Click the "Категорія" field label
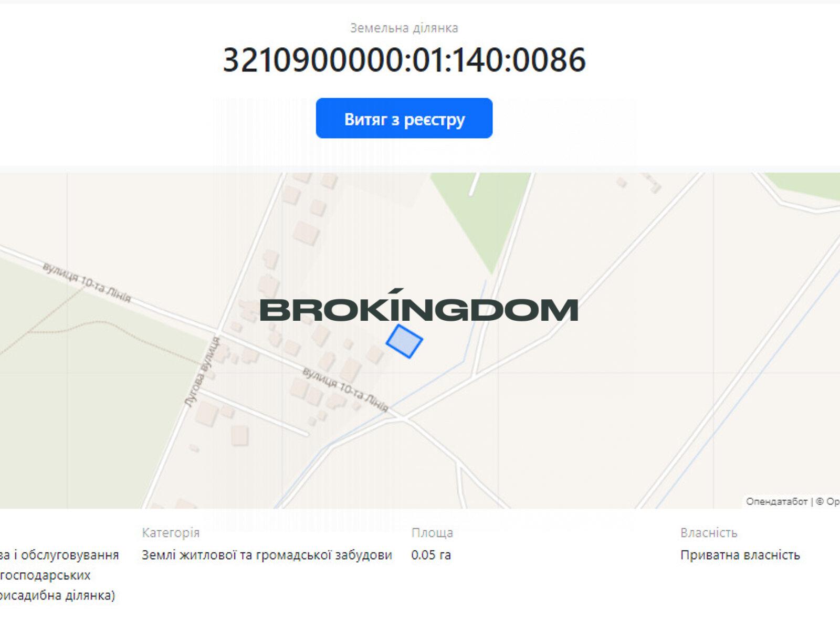This screenshot has height=630, width=840. tap(171, 533)
